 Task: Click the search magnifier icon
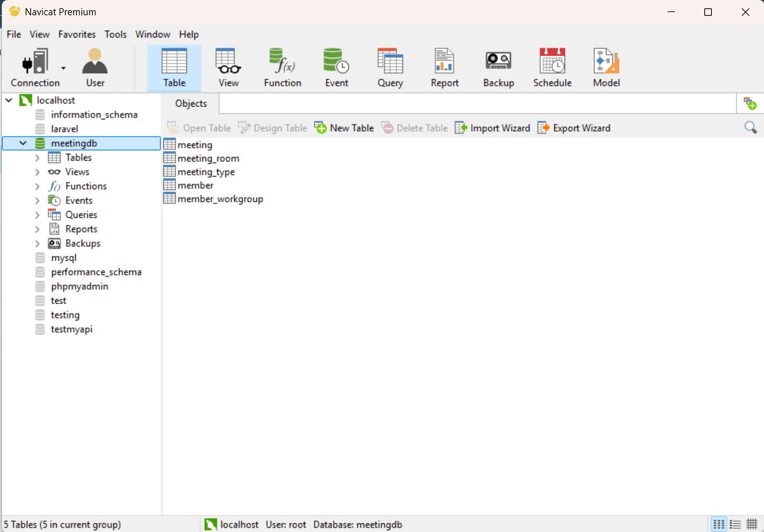click(x=751, y=128)
